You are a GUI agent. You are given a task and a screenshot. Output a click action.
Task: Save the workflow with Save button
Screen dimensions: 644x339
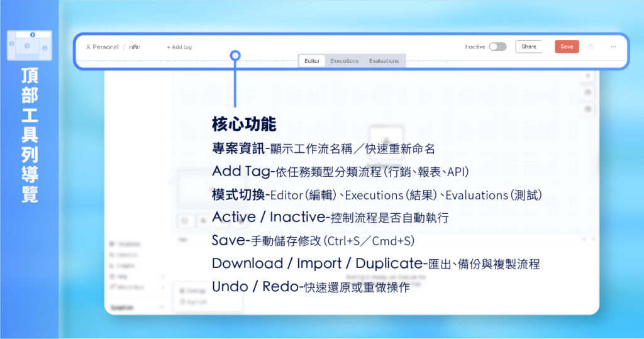(x=567, y=47)
